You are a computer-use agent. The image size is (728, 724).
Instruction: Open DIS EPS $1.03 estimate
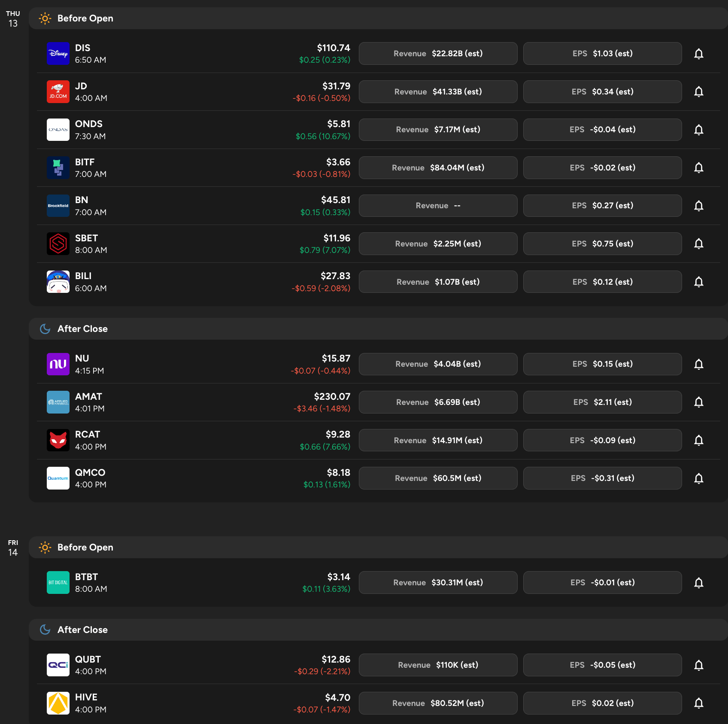[x=602, y=54]
